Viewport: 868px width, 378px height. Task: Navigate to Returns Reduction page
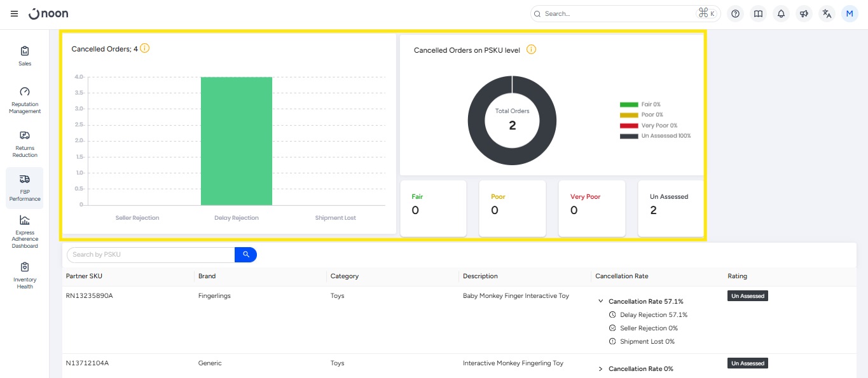tap(25, 144)
